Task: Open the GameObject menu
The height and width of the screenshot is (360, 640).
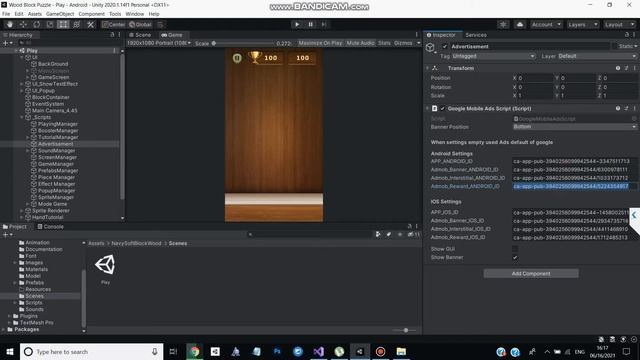Action: (x=60, y=14)
